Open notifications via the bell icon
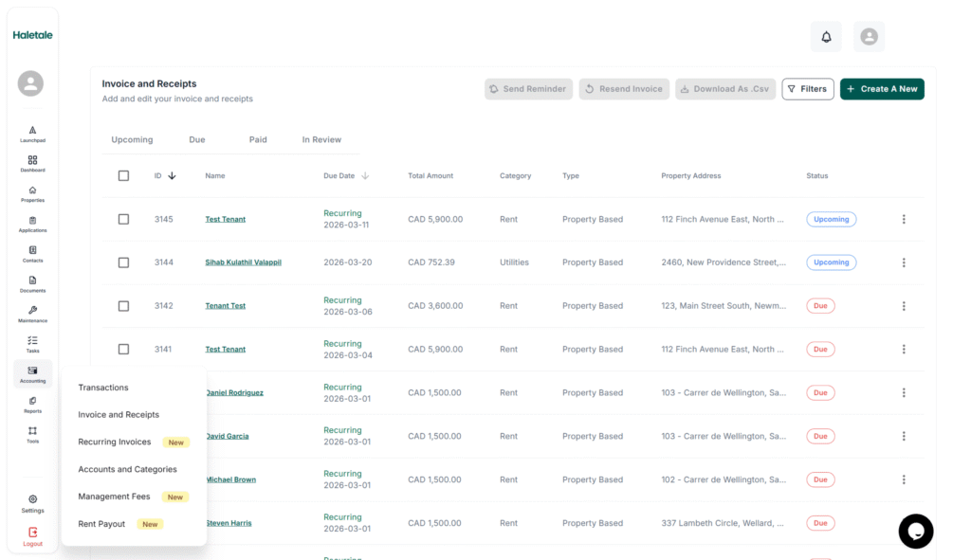971x560 pixels. click(825, 36)
